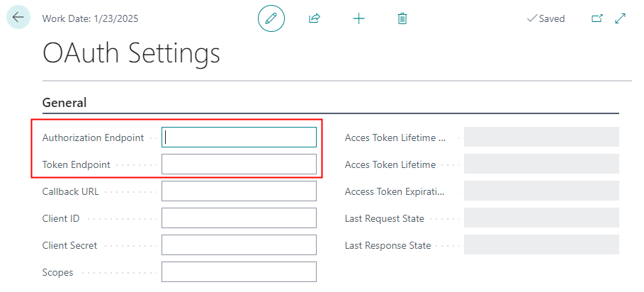Image resolution: width=644 pixels, height=292 pixels.
Task: Click the Saved status indicator
Action: click(546, 18)
